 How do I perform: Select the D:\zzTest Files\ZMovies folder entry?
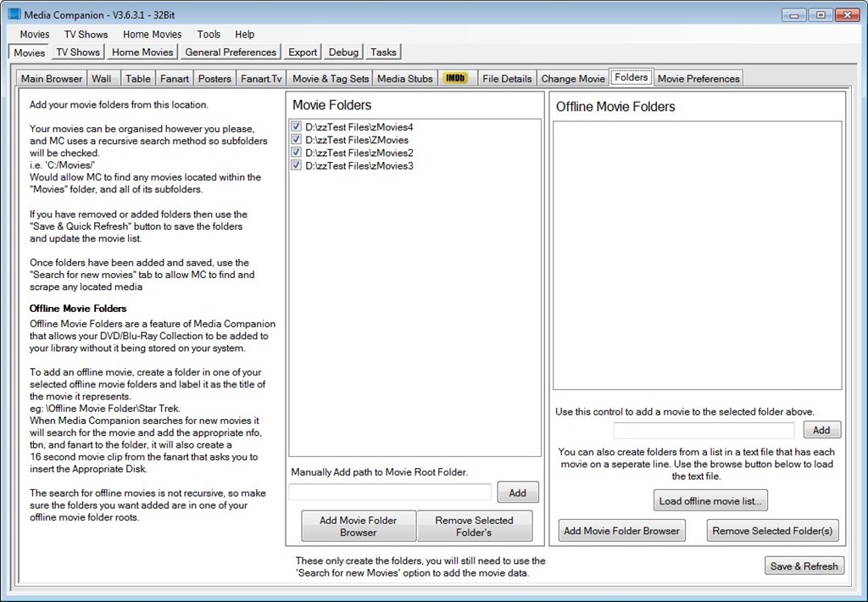click(x=357, y=140)
